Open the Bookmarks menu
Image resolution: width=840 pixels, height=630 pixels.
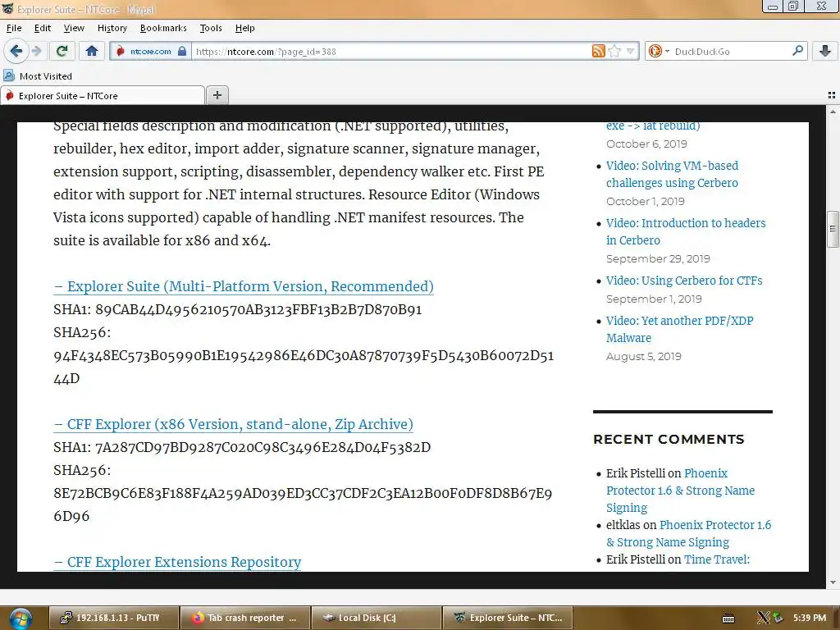pyautogui.click(x=163, y=28)
